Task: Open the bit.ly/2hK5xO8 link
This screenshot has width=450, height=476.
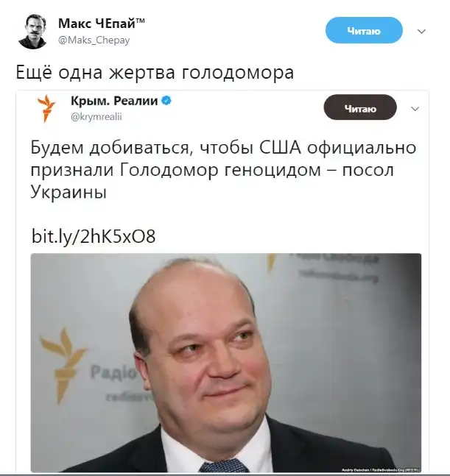Action: click(94, 236)
